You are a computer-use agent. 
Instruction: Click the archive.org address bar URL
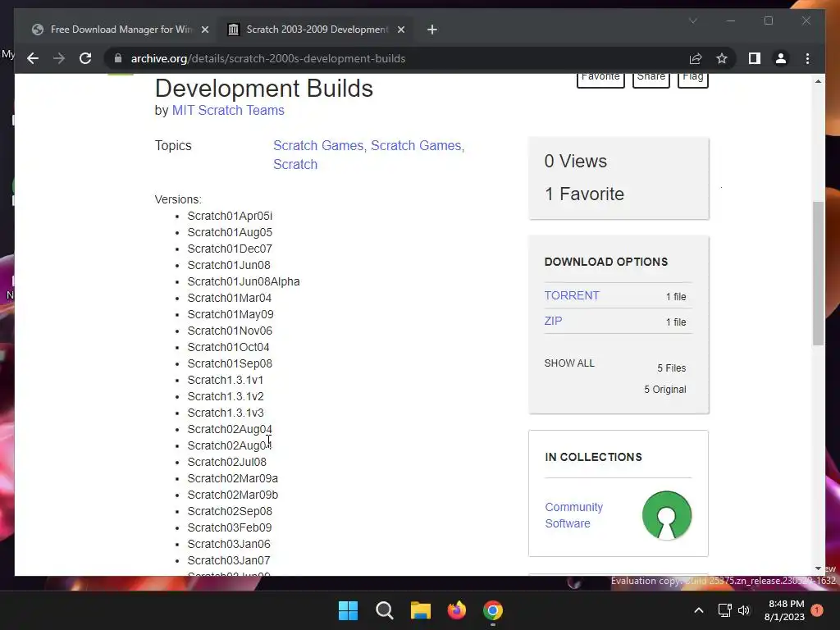(268, 58)
